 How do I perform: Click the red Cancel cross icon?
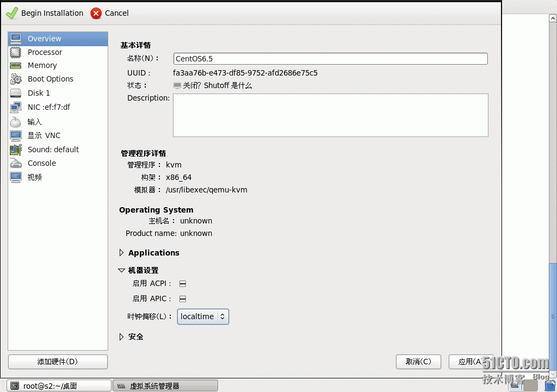coord(96,13)
